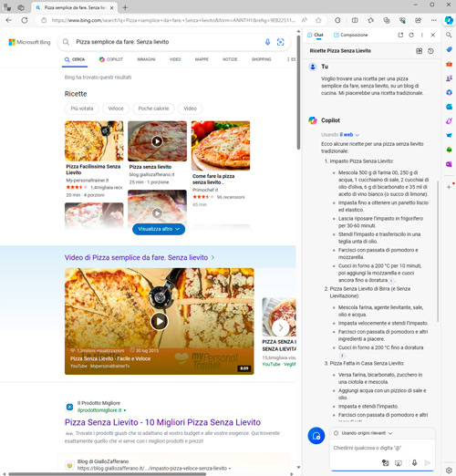Open sidebar settings gear at bottom
Image resolution: width=456 pixels, height=476 pixels.
pyautogui.click(x=449, y=471)
